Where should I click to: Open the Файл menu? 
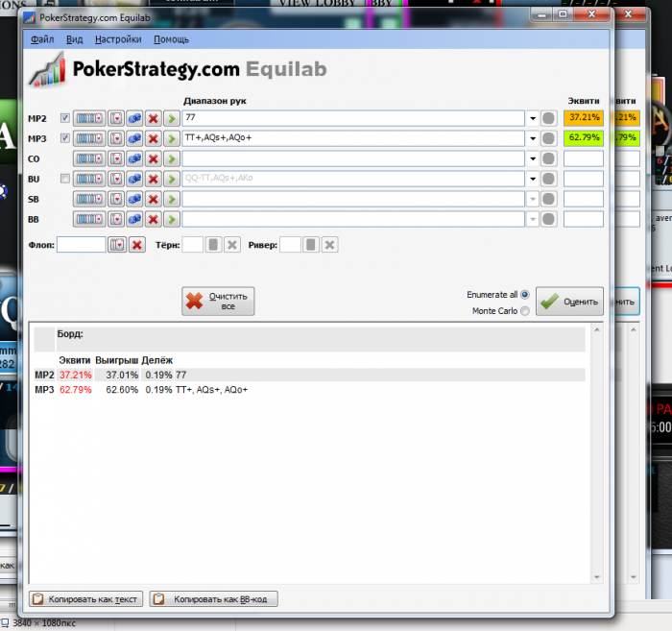[42, 39]
